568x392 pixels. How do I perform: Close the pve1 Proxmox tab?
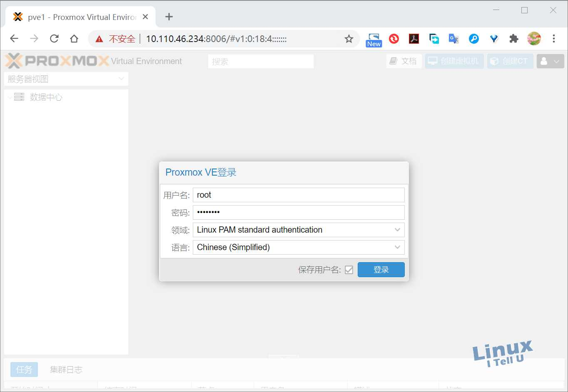145,17
